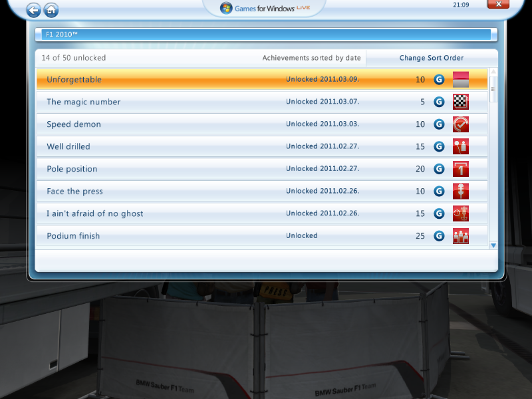Viewport: 532px width, 399px height.
Task: Click Gamerscore G icon for Podium finish
Action: (x=439, y=236)
